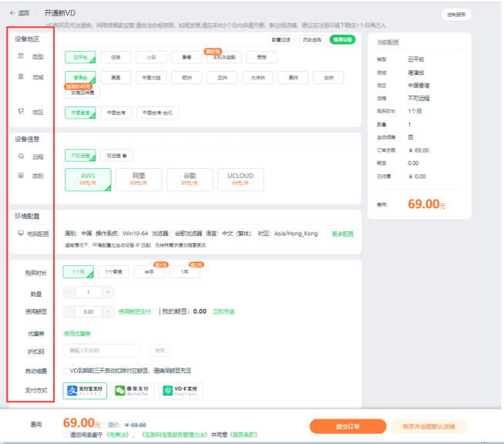Open the 使用优惠券 coupon selector

[77, 333]
